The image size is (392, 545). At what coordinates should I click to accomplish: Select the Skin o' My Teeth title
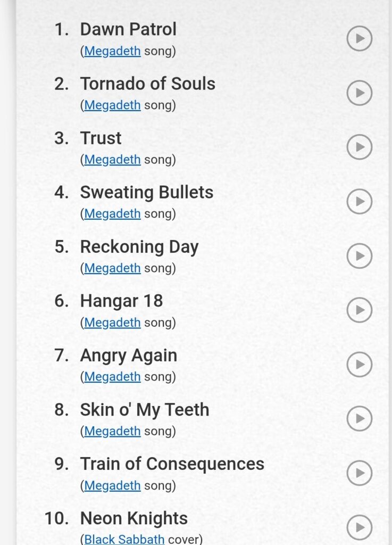144,410
